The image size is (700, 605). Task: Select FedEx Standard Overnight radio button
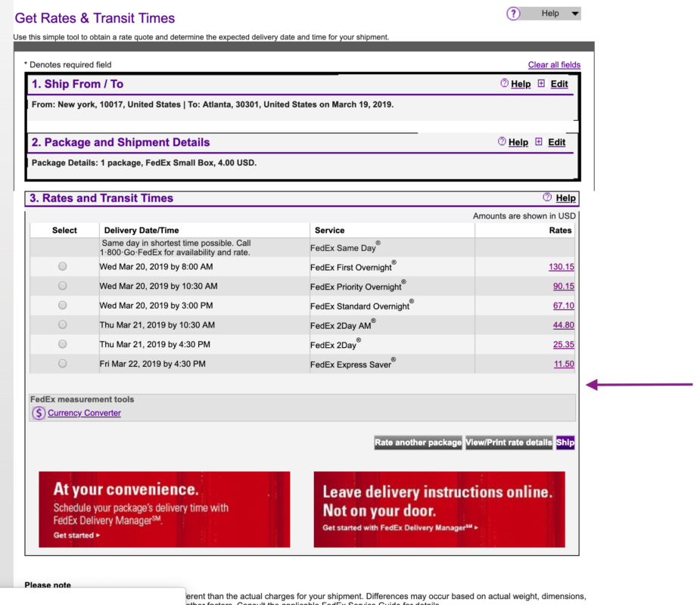click(63, 306)
